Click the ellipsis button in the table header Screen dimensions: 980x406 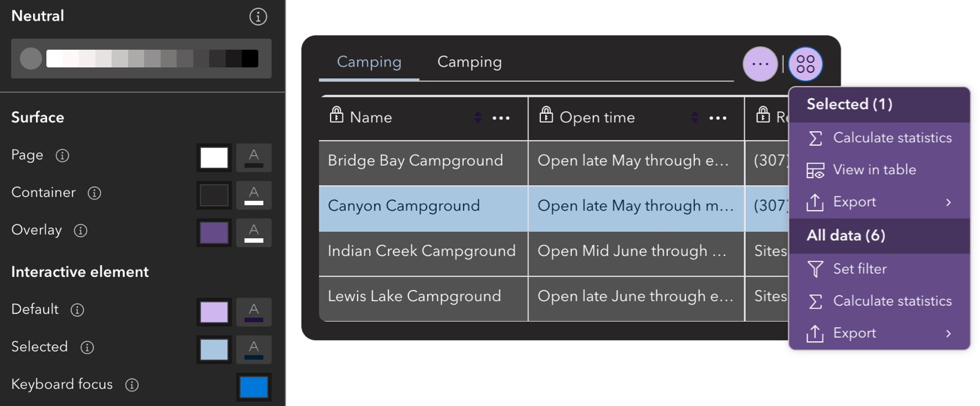(760, 64)
